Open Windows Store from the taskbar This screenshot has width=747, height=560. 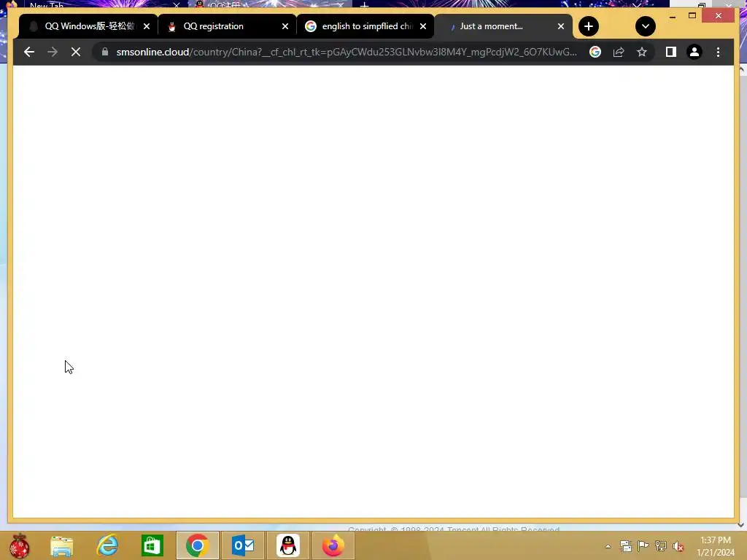[152, 545]
